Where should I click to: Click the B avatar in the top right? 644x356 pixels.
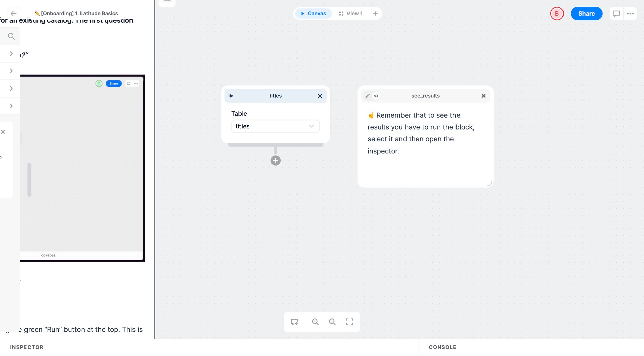[557, 14]
